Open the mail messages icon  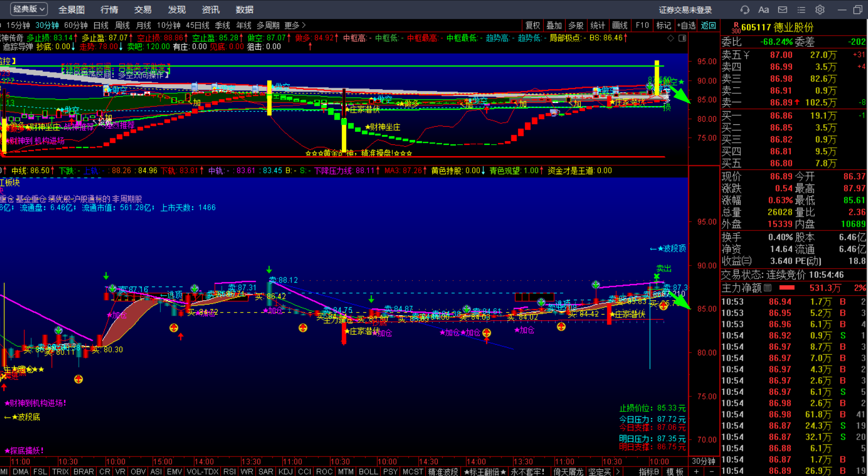tap(782, 10)
